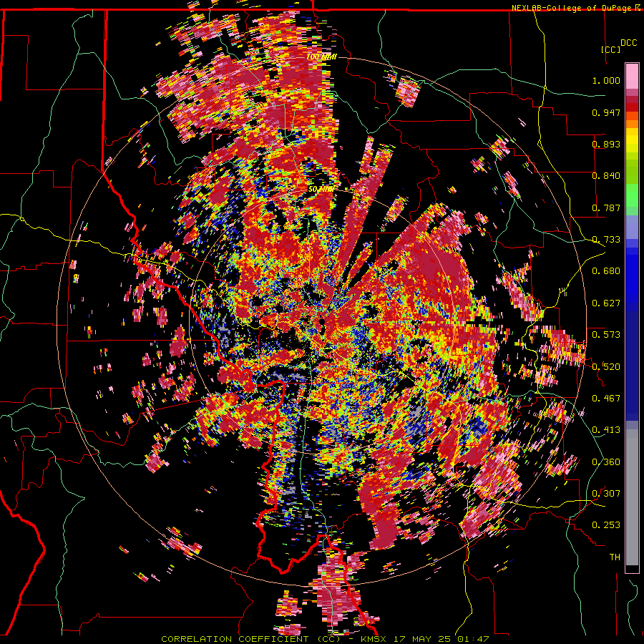Pick the gray segment of the color bar

click(x=632, y=497)
